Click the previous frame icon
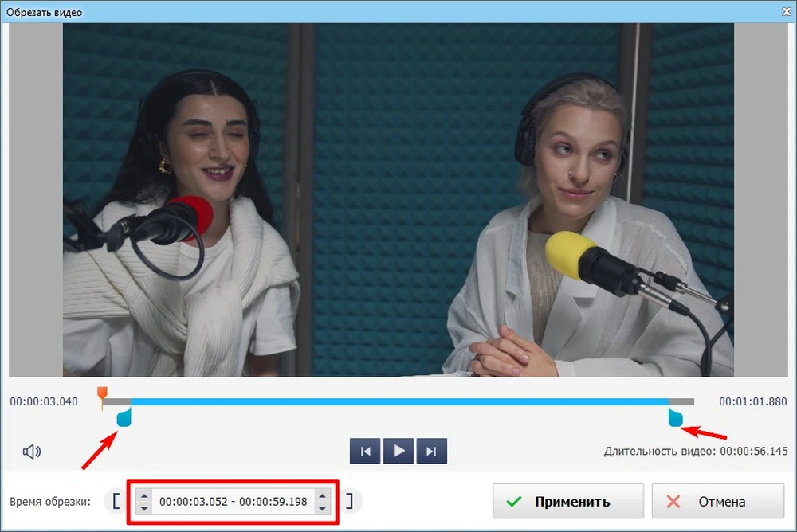 point(365,450)
